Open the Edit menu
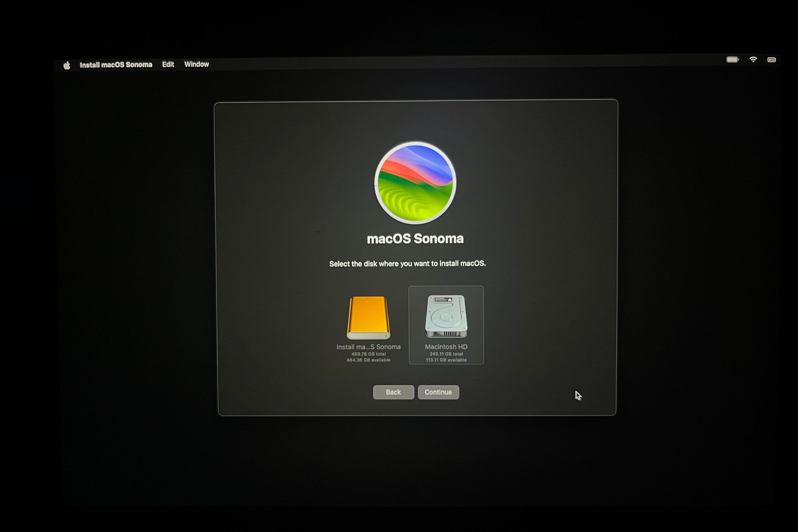Image resolution: width=798 pixels, height=532 pixels. pyautogui.click(x=168, y=64)
